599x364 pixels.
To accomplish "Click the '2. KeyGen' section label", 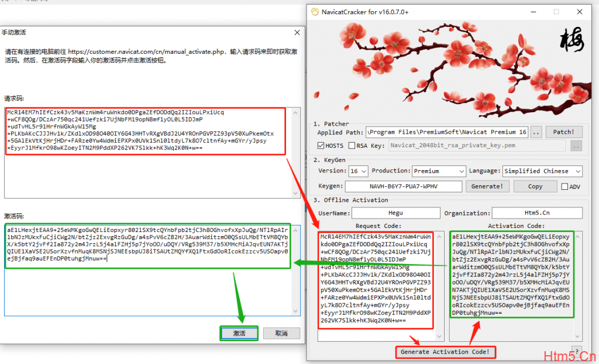I will click(x=329, y=160).
